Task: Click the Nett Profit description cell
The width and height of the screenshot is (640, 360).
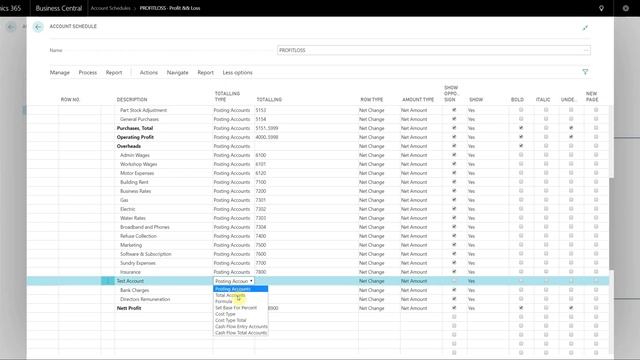Action: [163, 308]
